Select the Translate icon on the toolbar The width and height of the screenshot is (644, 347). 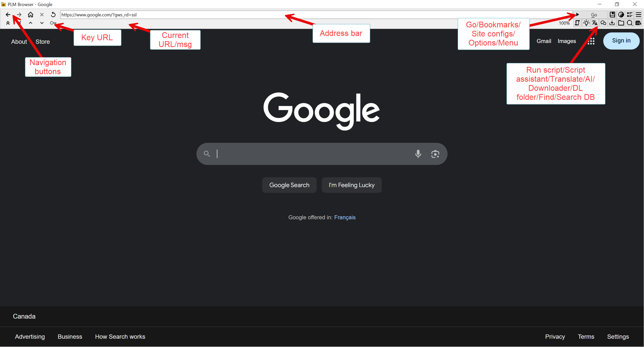[x=595, y=23]
